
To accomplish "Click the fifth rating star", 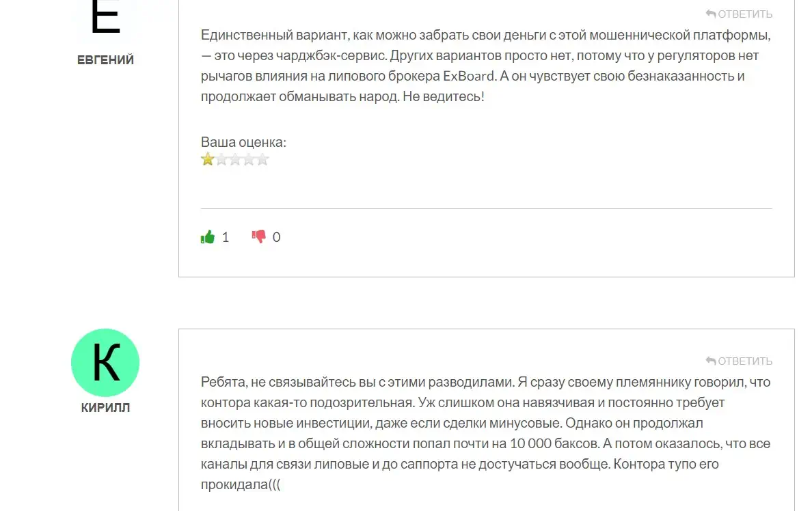I will point(262,159).
